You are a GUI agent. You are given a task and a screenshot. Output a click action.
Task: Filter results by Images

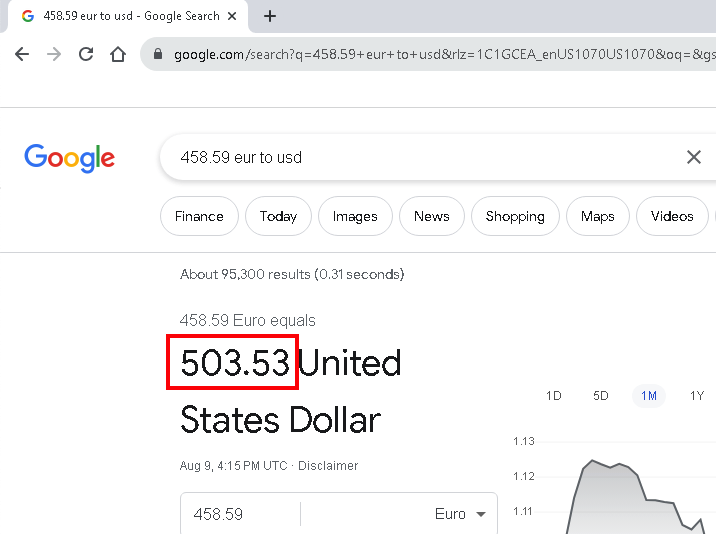355,216
